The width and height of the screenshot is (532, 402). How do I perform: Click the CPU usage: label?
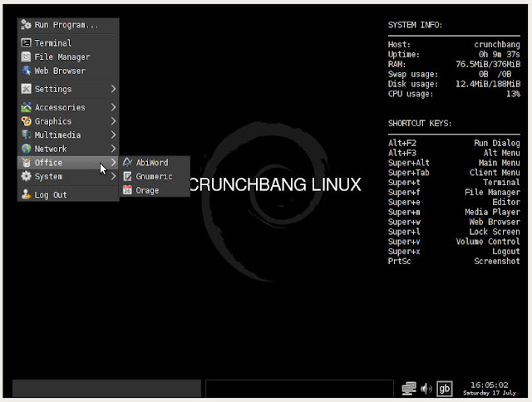tap(411, 94)
